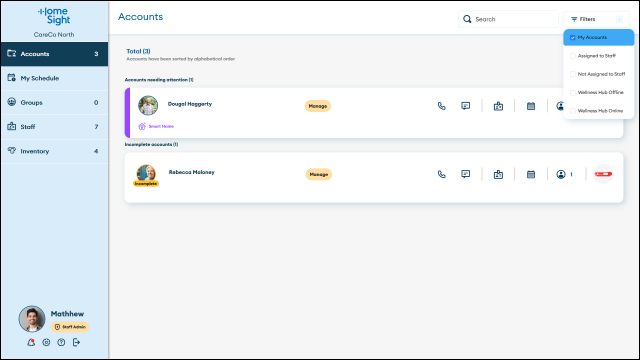Open staff badge icon for Dougal Haggarty
Image resolution: width=640 pixels, height=360 pixels.
(498, 106)
